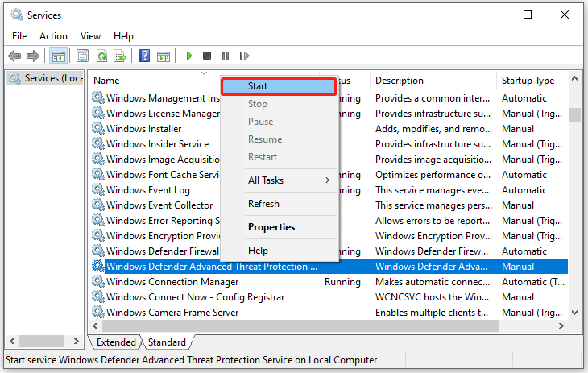Click the Back arrow toolbar icon
Screen dimensions: 588x373
(14, 56)
